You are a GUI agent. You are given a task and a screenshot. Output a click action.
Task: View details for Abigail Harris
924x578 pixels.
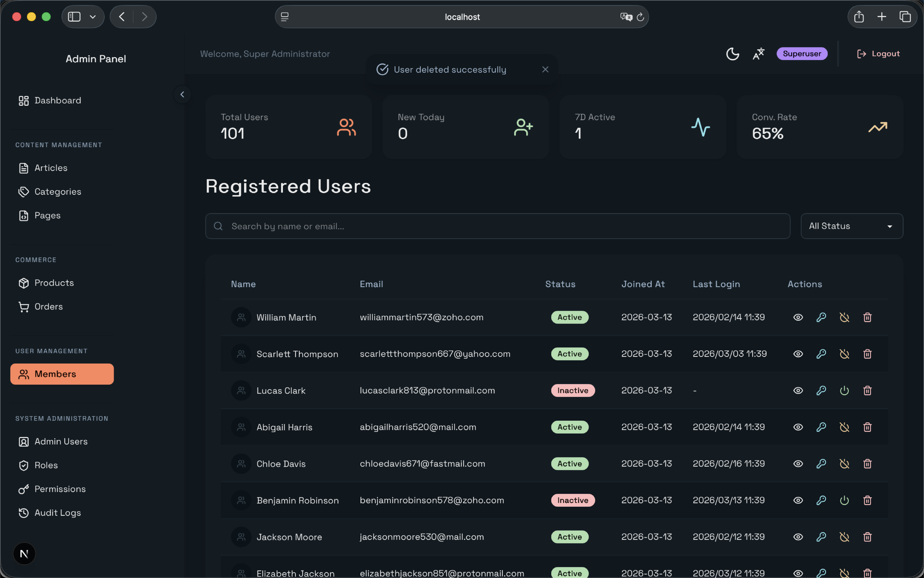coord(798,427)
